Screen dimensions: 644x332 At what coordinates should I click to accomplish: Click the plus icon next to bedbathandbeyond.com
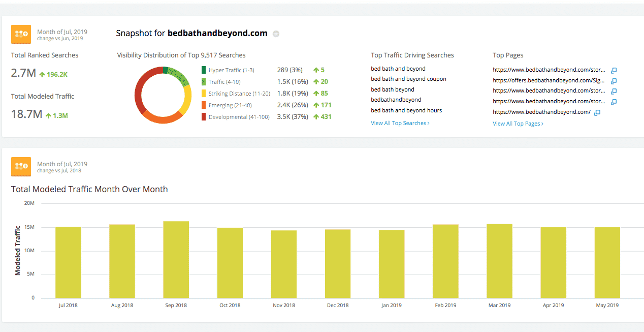tap(276, 34)
